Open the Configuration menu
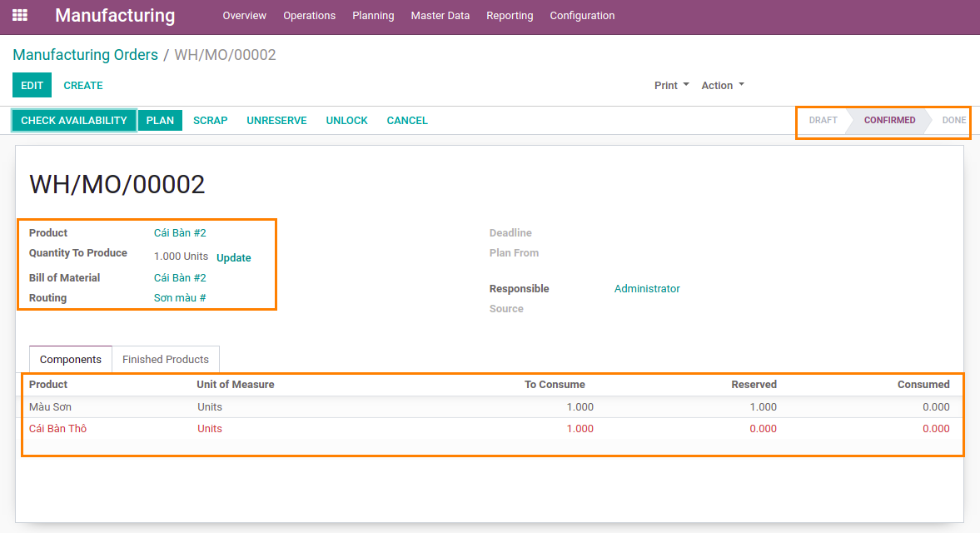 point(582,16)
